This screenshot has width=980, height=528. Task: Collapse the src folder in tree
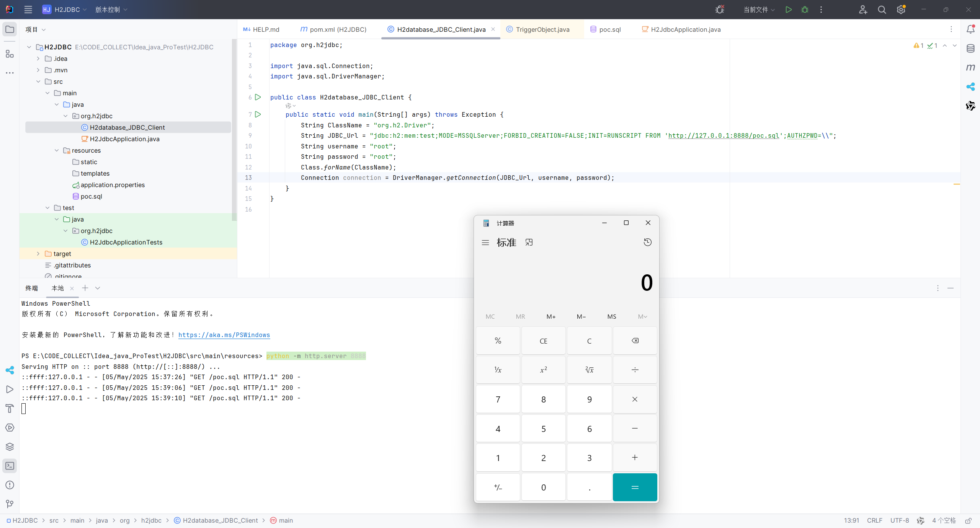38,81
